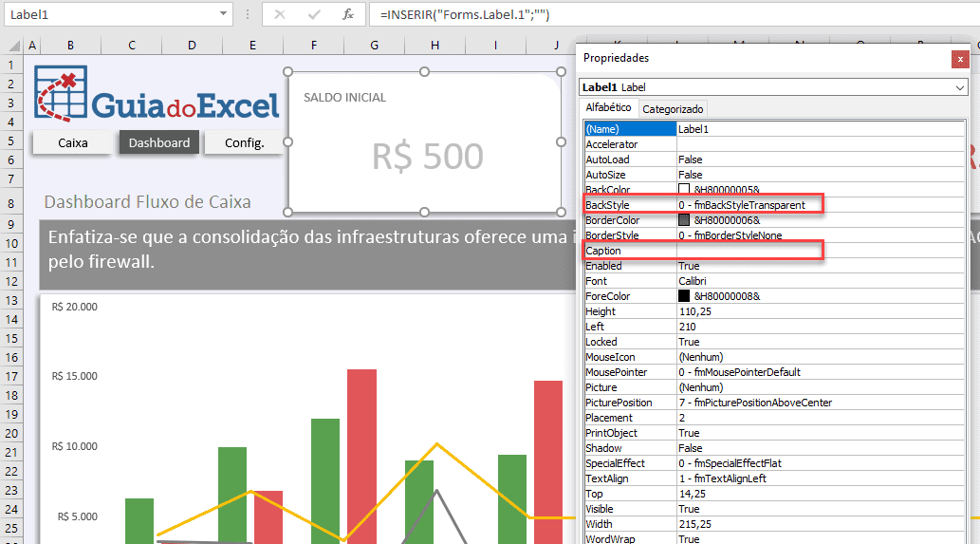Select column H header

pos(435,45)
